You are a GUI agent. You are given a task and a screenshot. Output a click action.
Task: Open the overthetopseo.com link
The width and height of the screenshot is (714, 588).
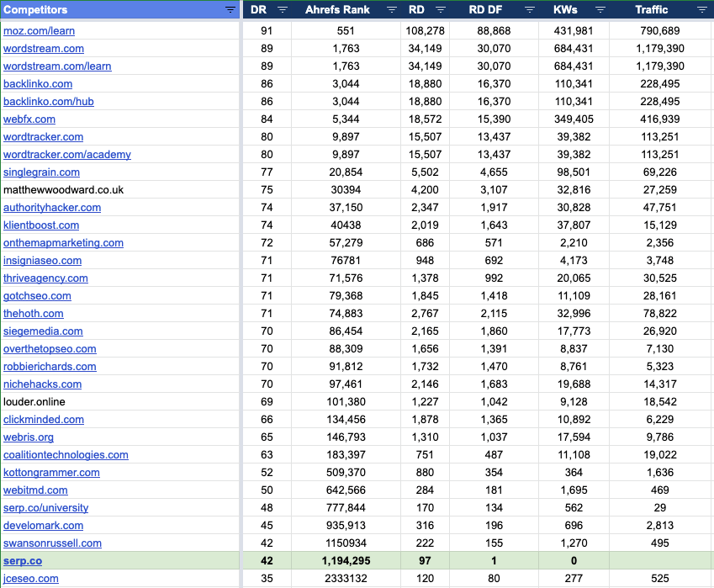pyautogui.click(x=50, y=349)
